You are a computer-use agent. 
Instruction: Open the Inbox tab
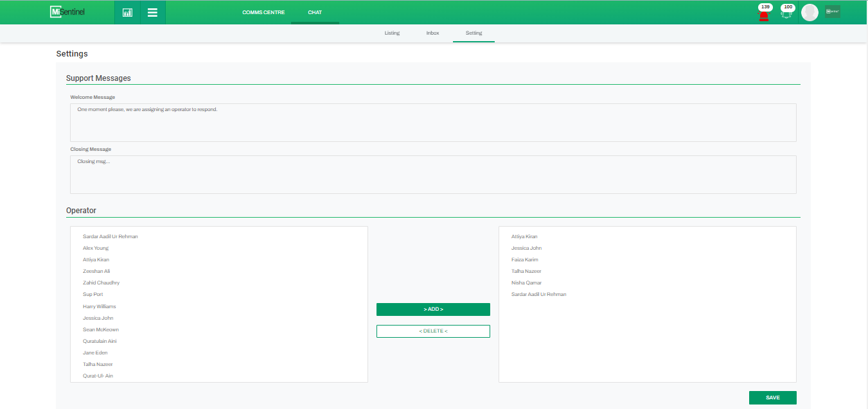click(x=432, y=33)
